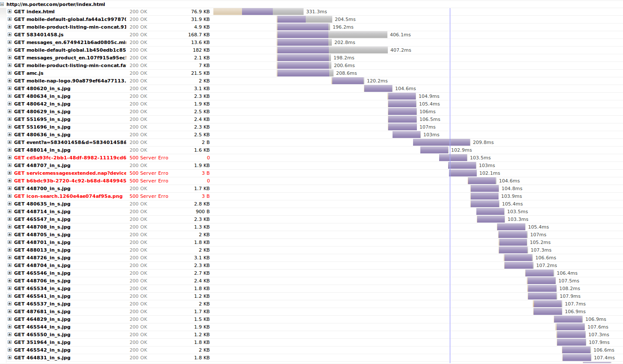Select mobile-product-listing-min-concat.fa request name
The width and height of the screenshot is (623, 364).
point(70,65)
